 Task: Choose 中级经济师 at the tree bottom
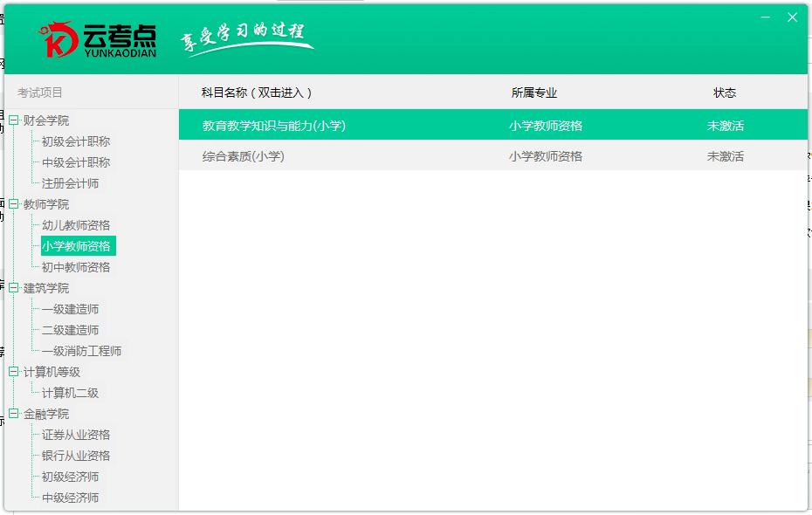pos(70,498)
